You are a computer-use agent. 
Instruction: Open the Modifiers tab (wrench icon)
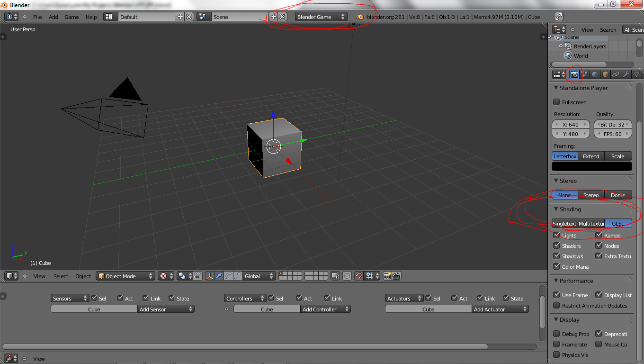tap(626, 74)
